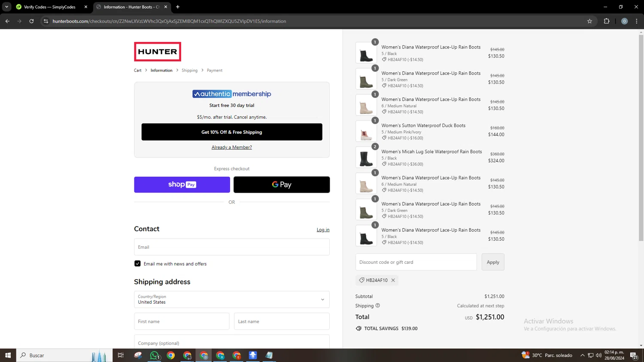Select Information breadcrumb step

click(x=161, y=70)
